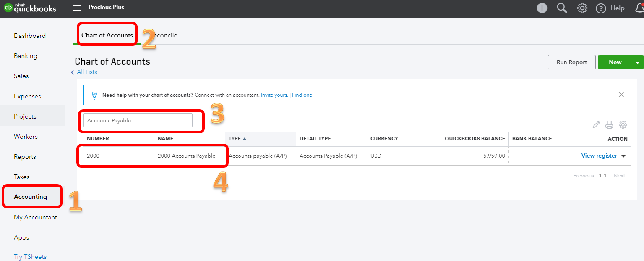Click the Filter by name search field
This screenshot has width=644, height=261.
(x=137, y=120)
